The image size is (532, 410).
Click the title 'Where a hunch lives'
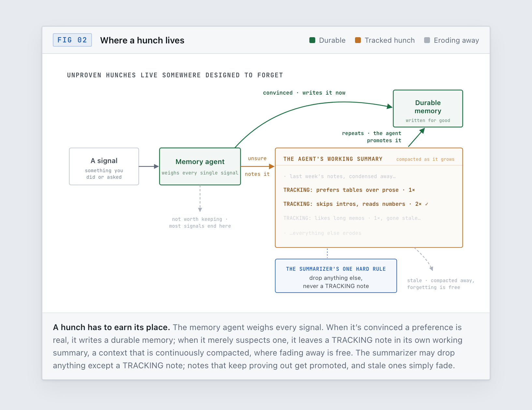(x=142, y=40)
